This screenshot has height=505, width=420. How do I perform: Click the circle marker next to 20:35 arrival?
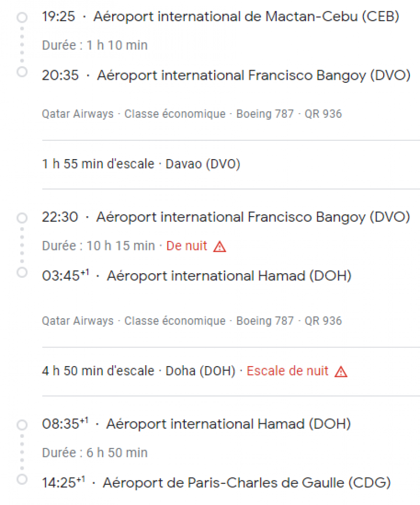[22, 72]
